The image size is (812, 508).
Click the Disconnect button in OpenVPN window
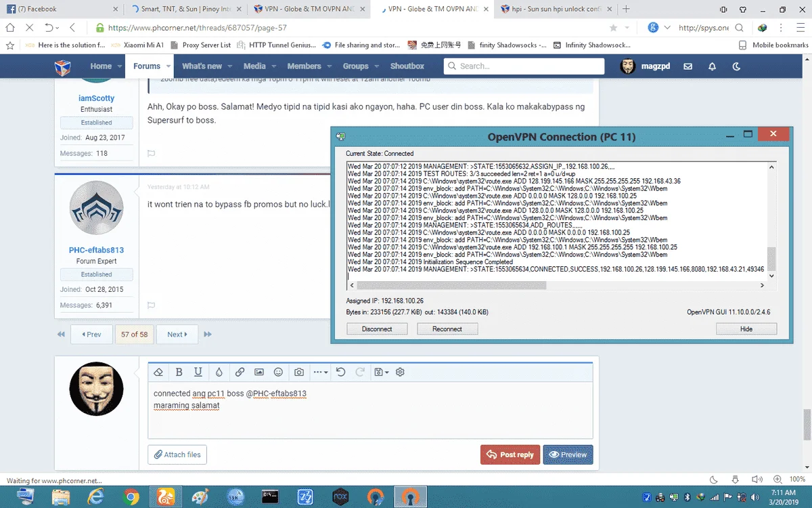[377, 329]
